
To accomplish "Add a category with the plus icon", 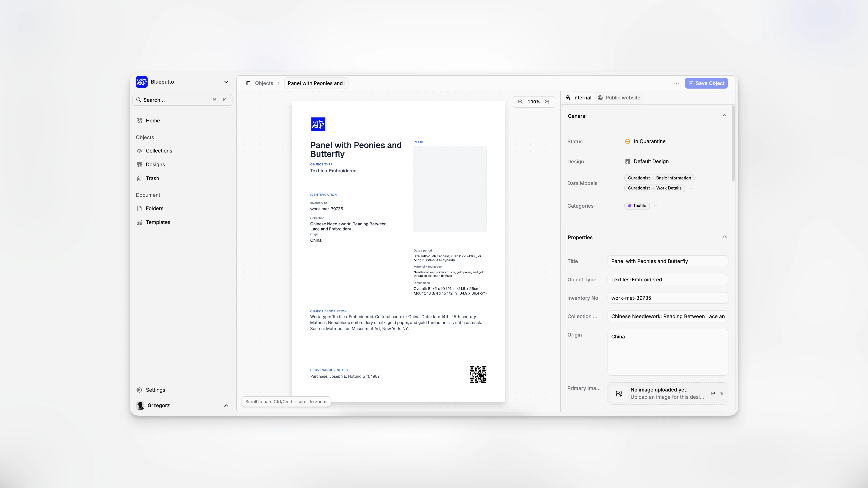I will coord(656,206).
